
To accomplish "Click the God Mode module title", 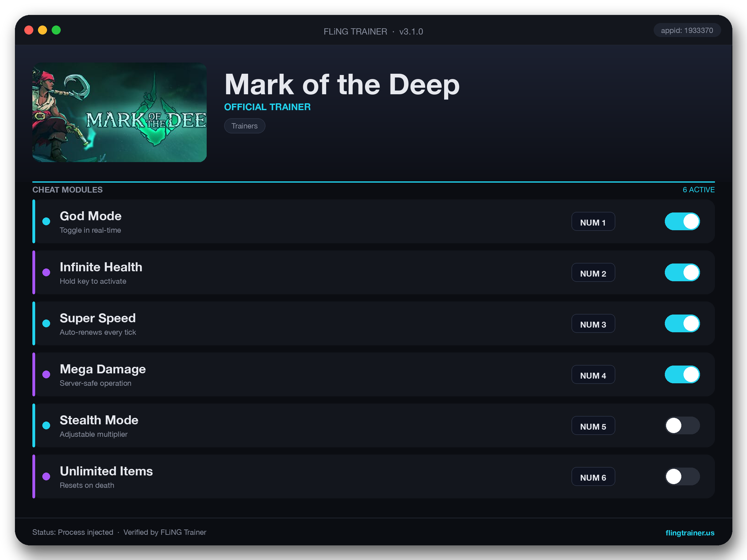I will pos(91,216).
